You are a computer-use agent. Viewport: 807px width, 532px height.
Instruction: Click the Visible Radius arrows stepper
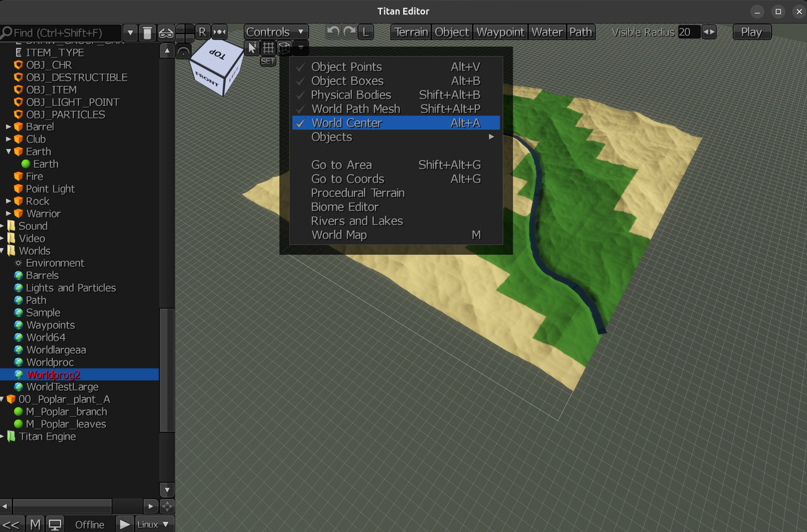click(709, 32)
